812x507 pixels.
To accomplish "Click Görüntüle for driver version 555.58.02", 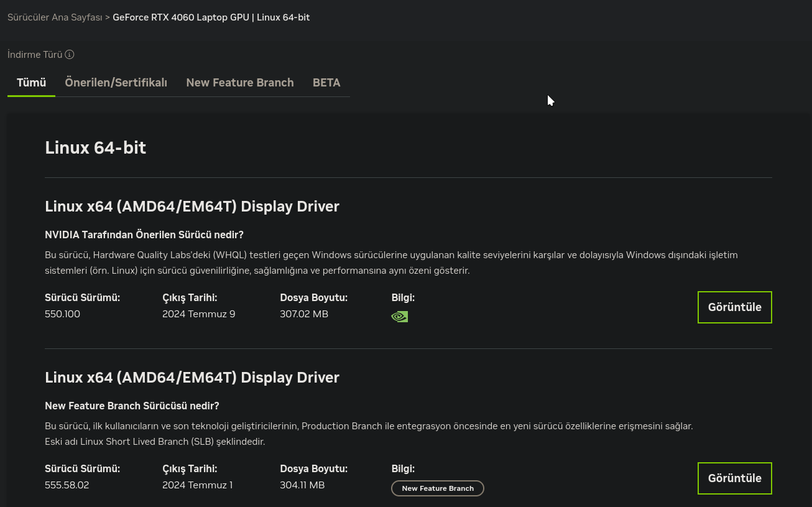I will tap(734, 478).
